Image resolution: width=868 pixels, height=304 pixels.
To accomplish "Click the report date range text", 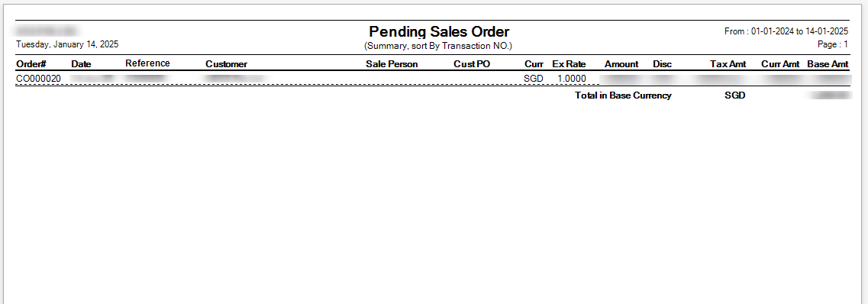I will [786, 31].
